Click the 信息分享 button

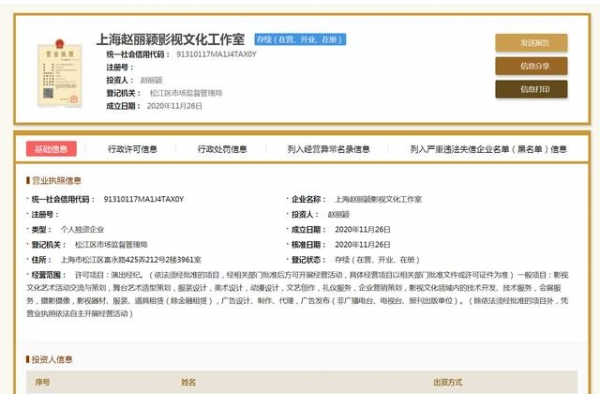click(531, 66)
